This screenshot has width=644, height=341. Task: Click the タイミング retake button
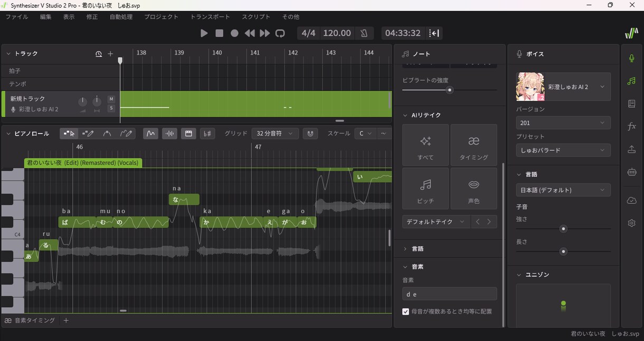point(474,145)
